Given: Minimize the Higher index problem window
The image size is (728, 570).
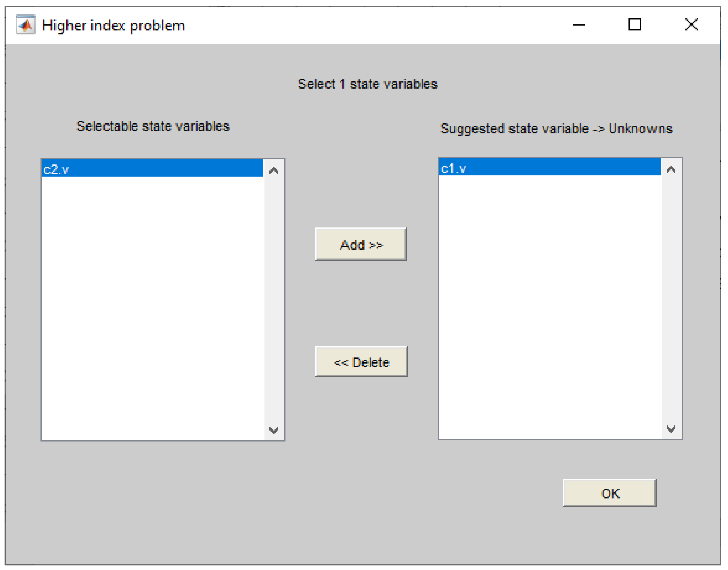Looking at the screenshot, I should pyautogui.click(x=579, y=25).
